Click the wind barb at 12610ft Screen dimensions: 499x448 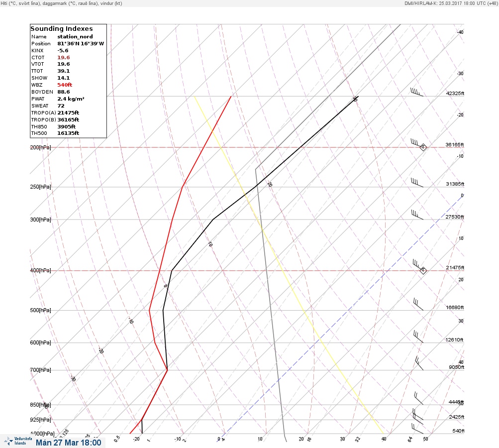pyautogui.click(x=418, y=336)
